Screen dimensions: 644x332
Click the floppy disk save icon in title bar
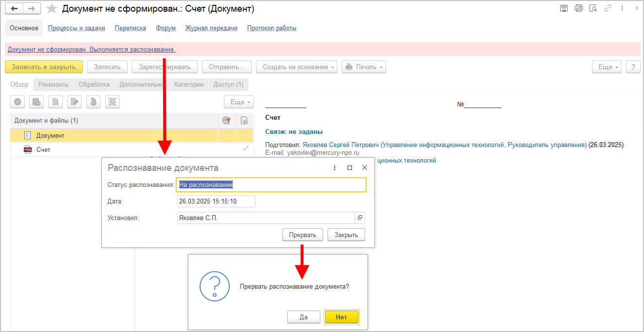tap(564, 8)
